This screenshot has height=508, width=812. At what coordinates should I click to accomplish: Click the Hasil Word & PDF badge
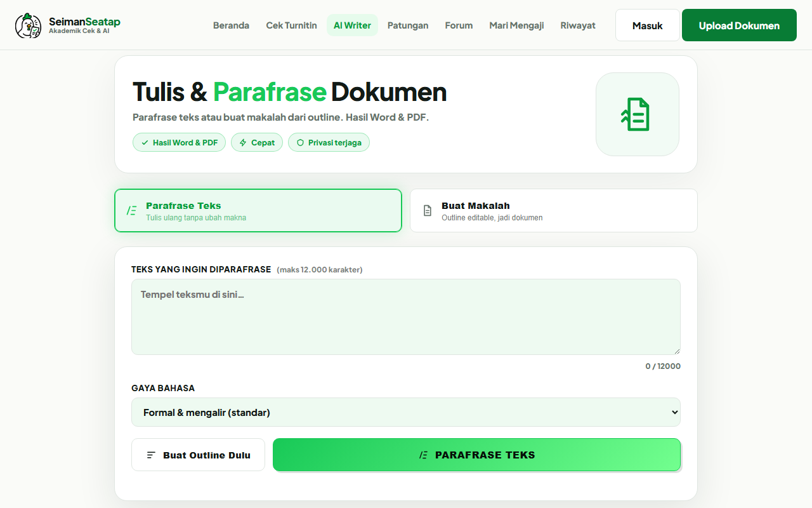[x=179, y=143]
